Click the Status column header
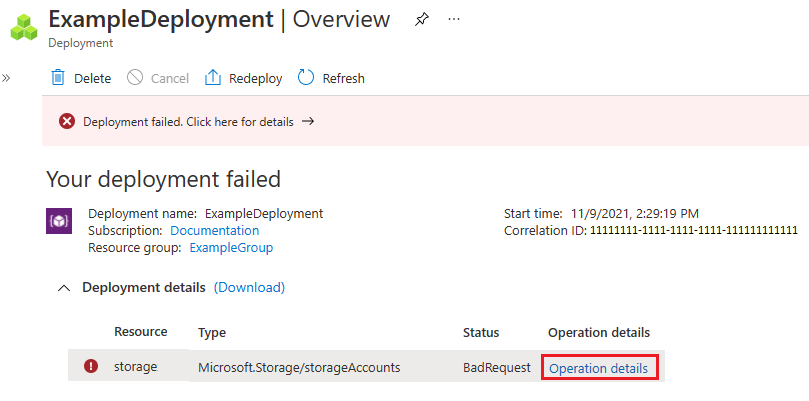The image size is (809, 401). tap(480, 332)
